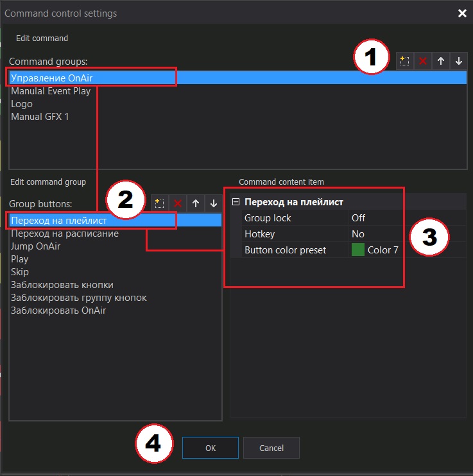Screen dimensions: 473x476
Task: Select the Переход на плейлист button
Action: click(116, 221)
